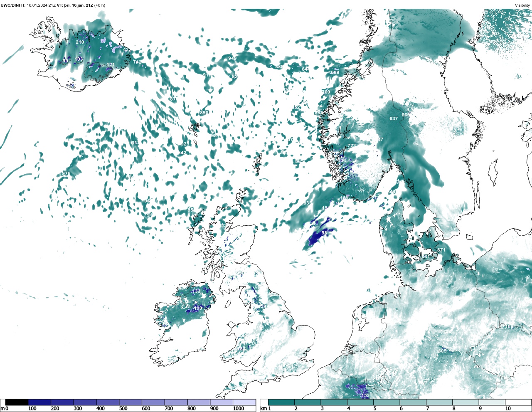Image resolution: width=532 pixels, height=412 pixels.
Task: Click the '(+0 h)' forecast offset text
Action: coord(100,5)
